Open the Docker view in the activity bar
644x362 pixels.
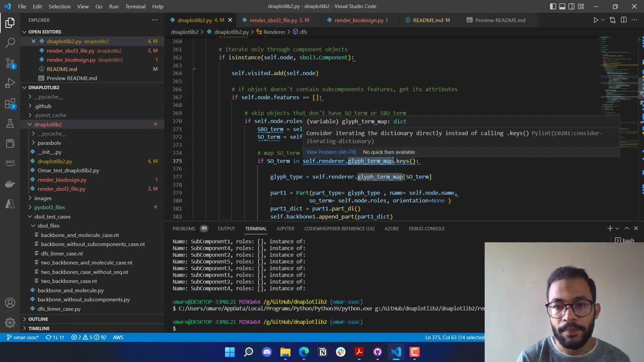point(10,184)
